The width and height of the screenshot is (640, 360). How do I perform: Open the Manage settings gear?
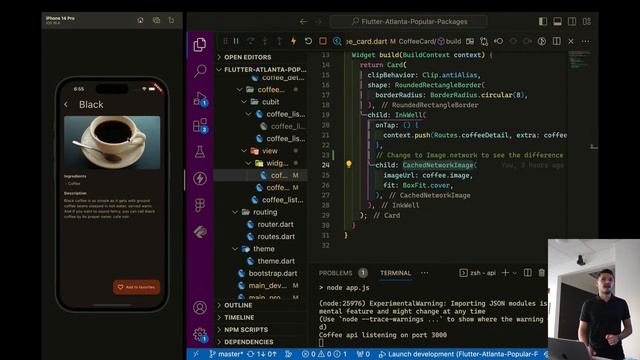pyautogui.click(x=200, y=335)
